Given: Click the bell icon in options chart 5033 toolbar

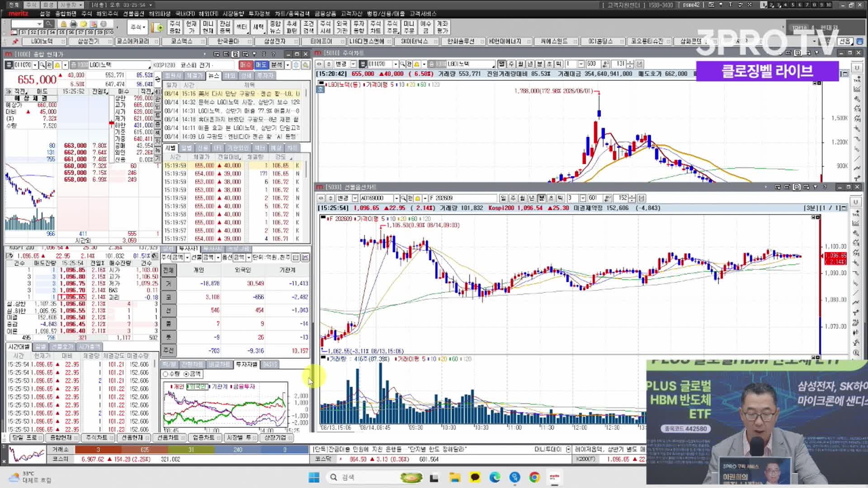Looking at the screenshot, I should tap(418, 198).
